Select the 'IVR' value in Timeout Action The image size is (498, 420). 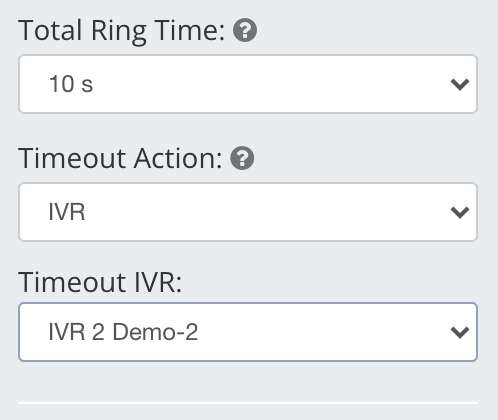click(67, 212)
